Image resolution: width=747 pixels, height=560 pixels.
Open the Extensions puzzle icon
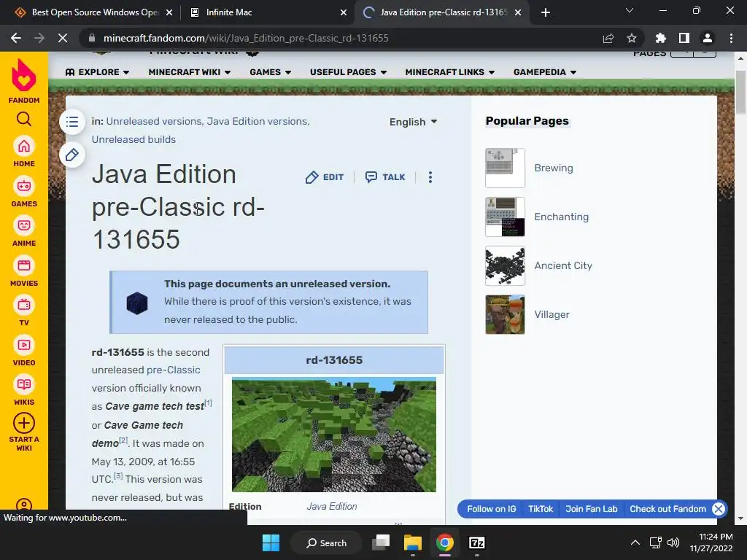coord(661,38)
